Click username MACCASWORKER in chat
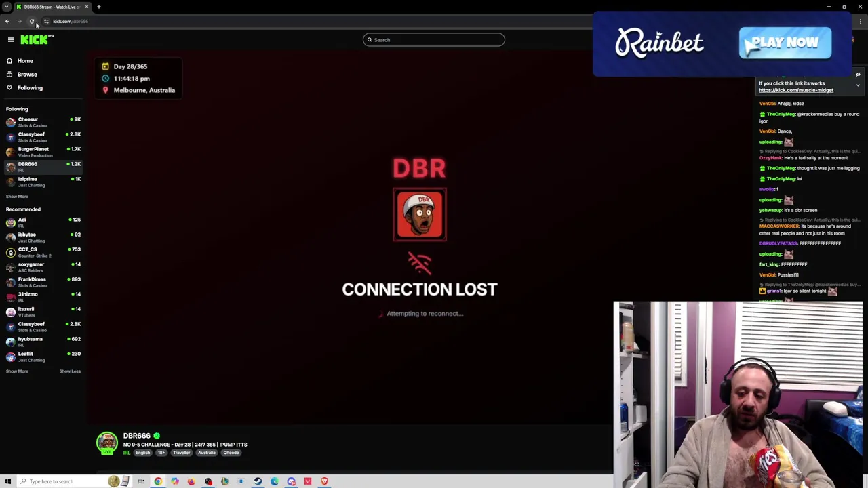 pos(780,226)
